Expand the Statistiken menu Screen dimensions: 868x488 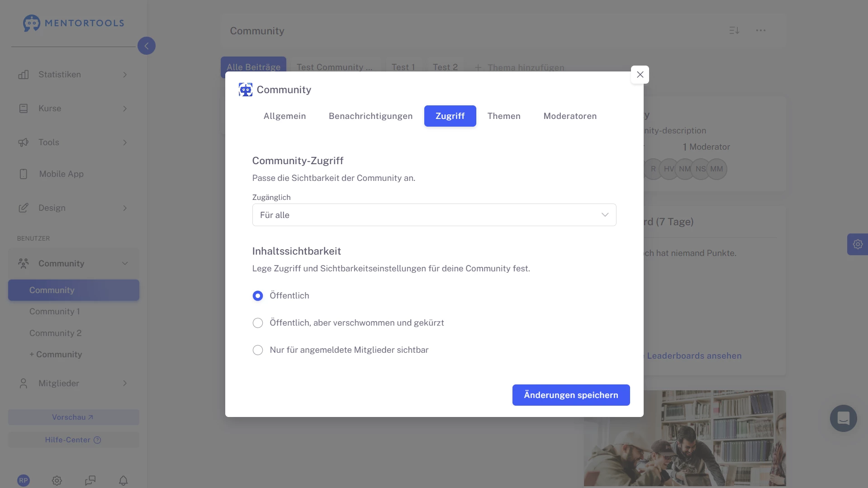(x=73, y=75)
